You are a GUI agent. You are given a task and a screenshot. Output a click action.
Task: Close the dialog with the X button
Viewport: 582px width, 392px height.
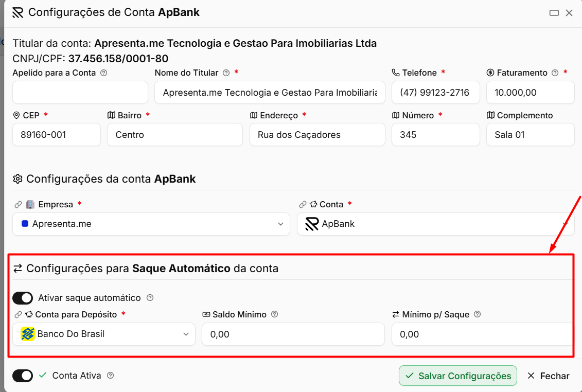[x=569, y=13]
